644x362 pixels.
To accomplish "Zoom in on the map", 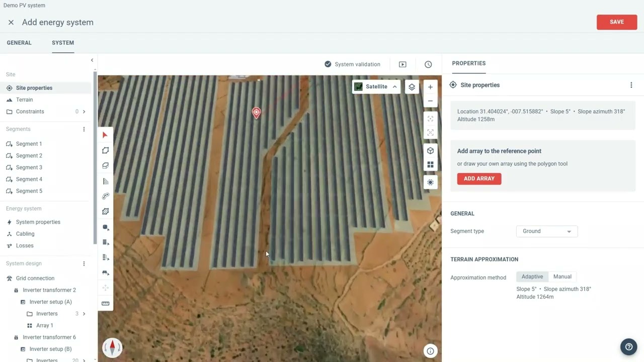I will point(430,87).
